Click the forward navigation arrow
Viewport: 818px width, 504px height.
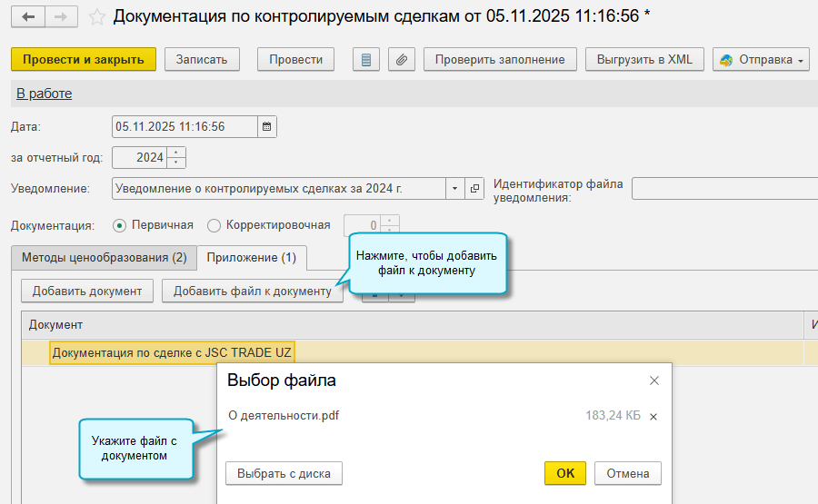61,16
